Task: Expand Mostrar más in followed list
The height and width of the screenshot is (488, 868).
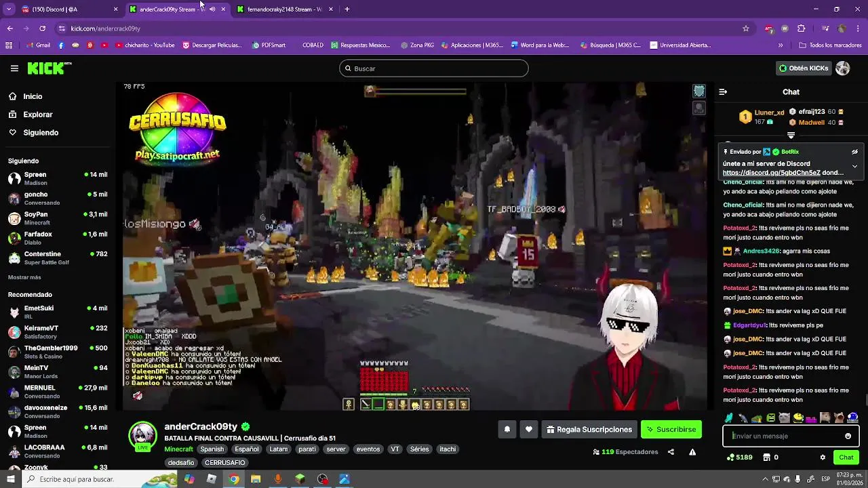Action: tap(24, 277)
